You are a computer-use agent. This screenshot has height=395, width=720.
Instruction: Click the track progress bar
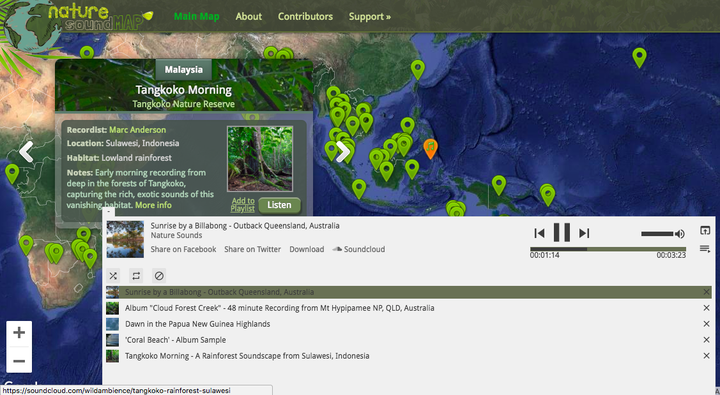608,249
